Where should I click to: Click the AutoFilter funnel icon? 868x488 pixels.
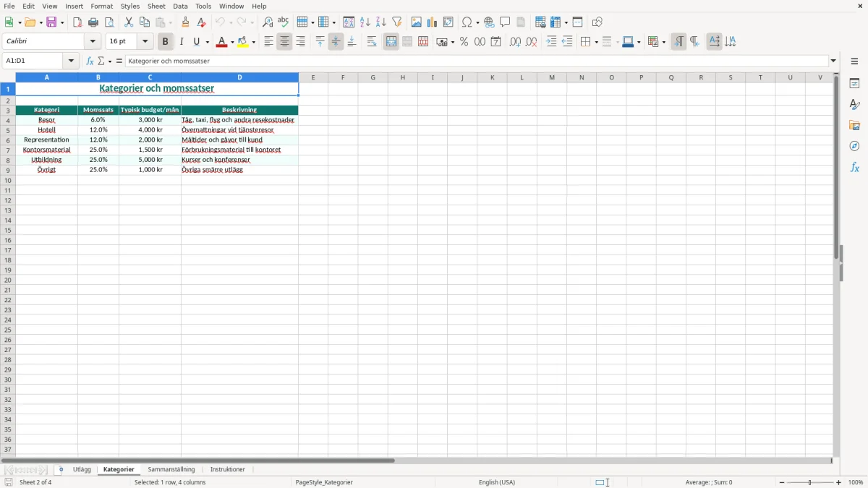pyautogui.click(x=396, y=22)
